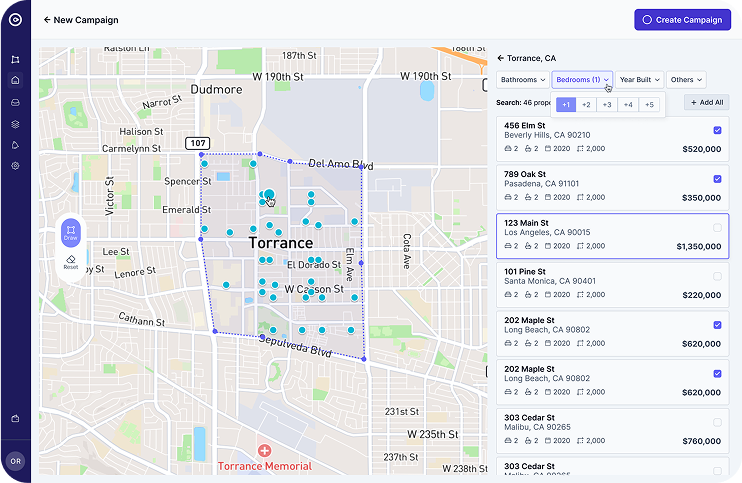The height and width of the screenshot is (483, 742).
Task: Click the Add All button
Action: pyautogui.click(x=707, y=102)
